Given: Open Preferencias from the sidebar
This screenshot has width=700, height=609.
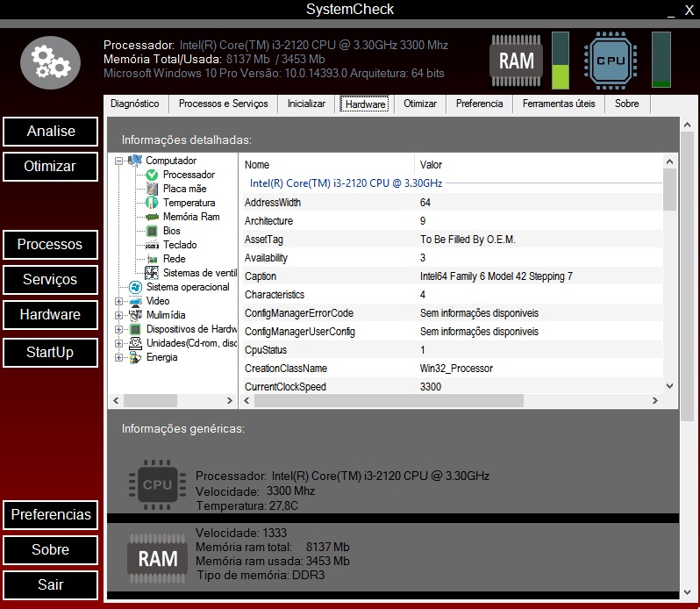Looking at the screenshot, I should tap(51, 515).
